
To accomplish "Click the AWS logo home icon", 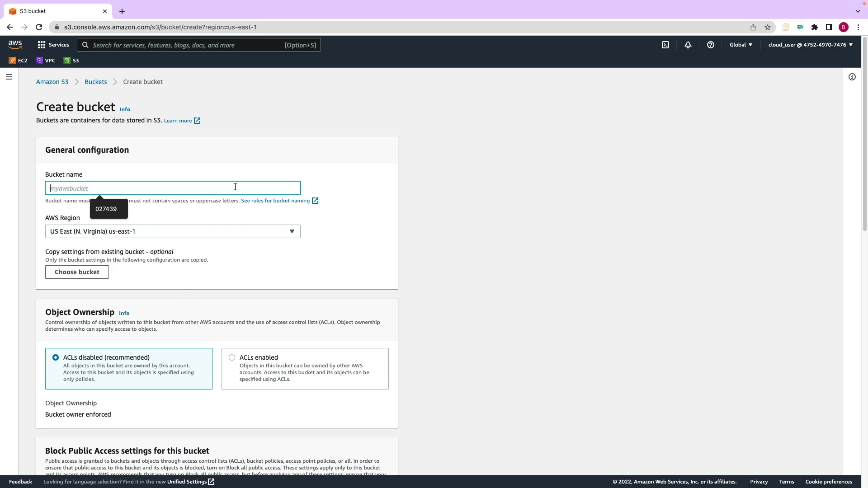I will pos(15,44).
